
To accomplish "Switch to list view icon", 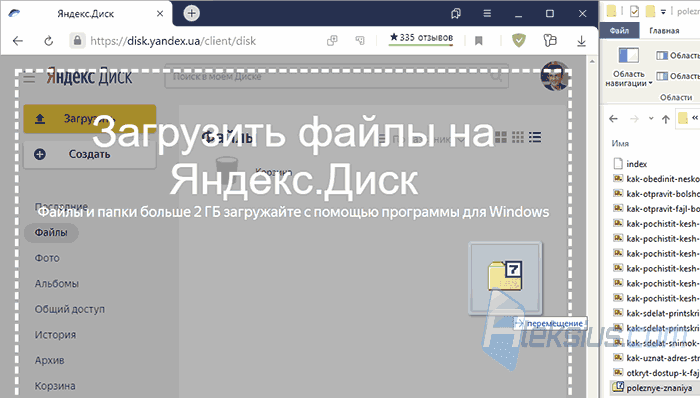I will pos(535,137).
